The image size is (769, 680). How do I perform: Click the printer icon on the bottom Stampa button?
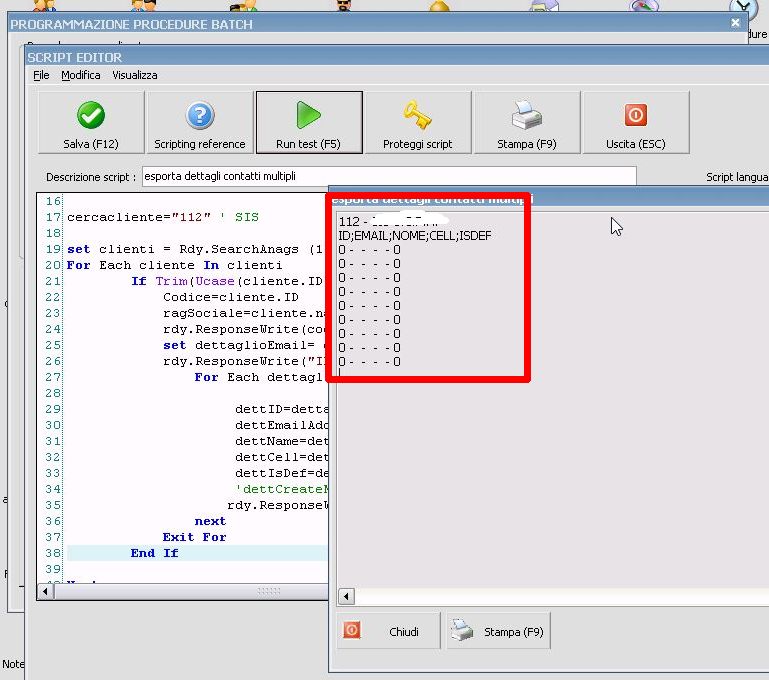pyautogui.click(x=462, y=630)
